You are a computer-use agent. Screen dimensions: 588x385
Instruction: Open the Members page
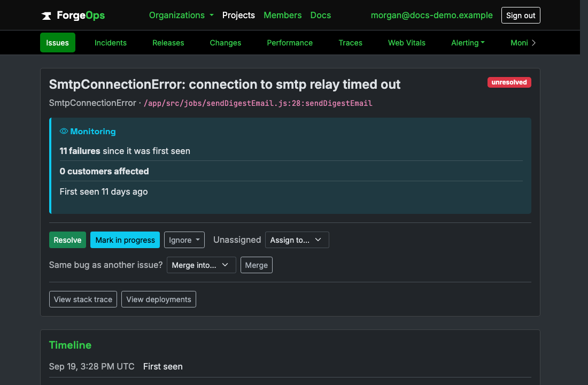click(282, 16)
